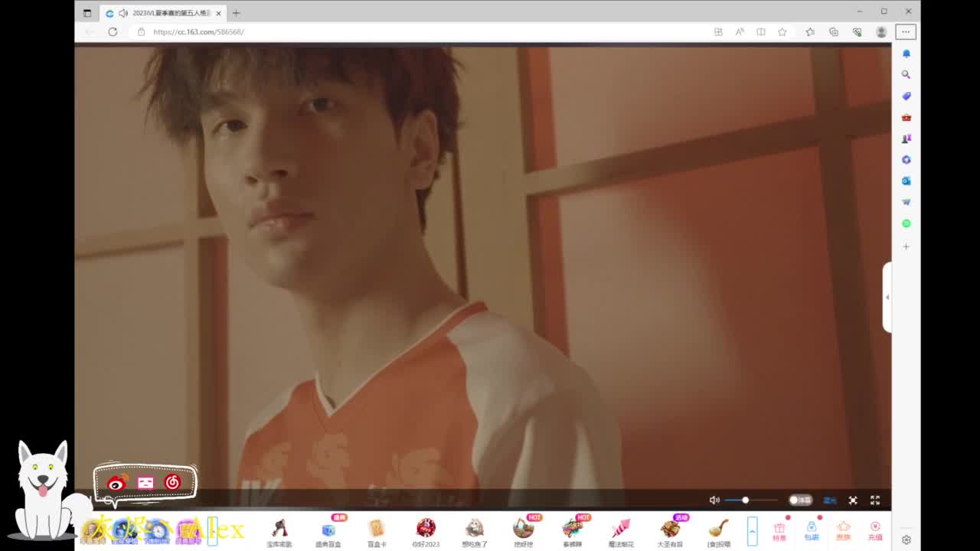
Task: Open the read aloud icon in address bar
Action: pyautogui.click(x=740, y=31)
